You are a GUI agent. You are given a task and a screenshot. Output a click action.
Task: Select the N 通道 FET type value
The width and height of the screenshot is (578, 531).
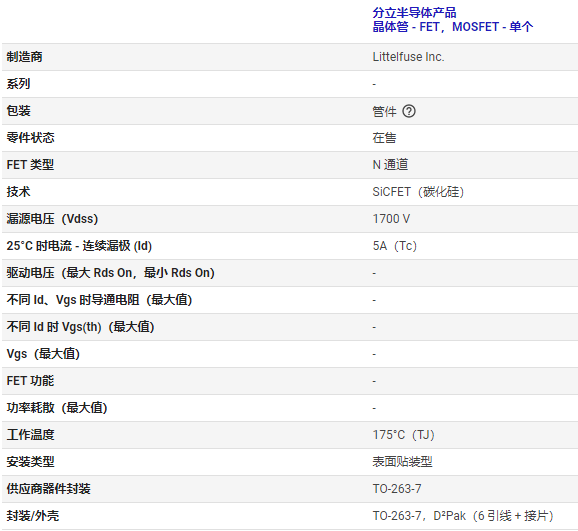tap(390, 165)
